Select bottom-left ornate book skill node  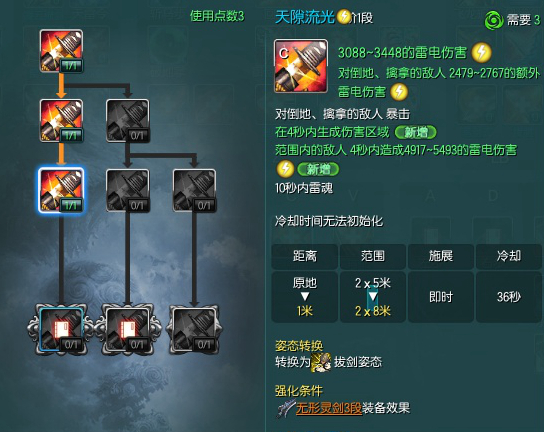(61, 330)
